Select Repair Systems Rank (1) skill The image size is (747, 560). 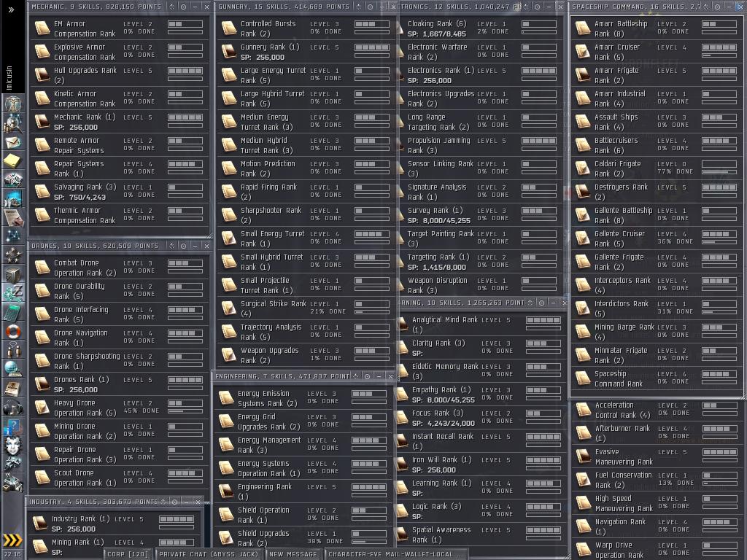click(120, 168)
